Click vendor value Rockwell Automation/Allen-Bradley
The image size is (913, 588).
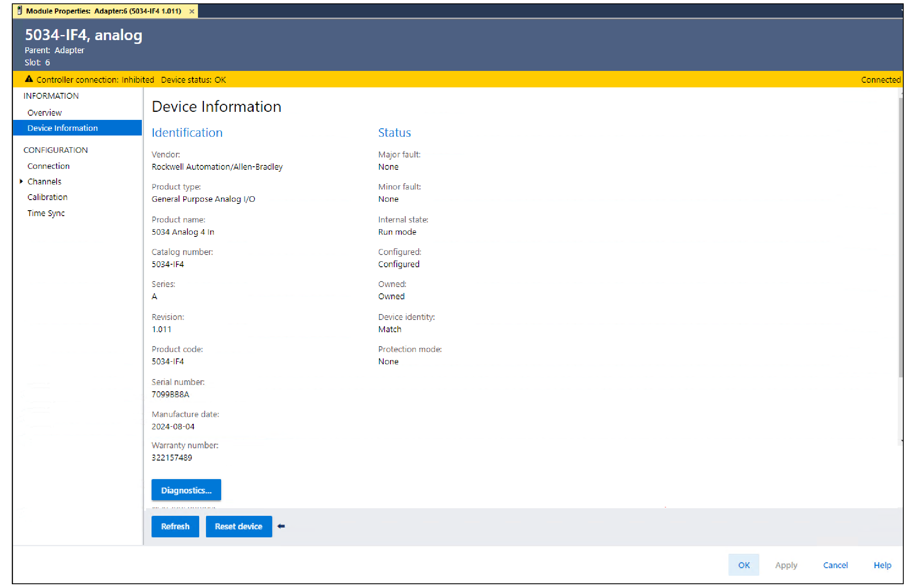(x=217, y=167)
